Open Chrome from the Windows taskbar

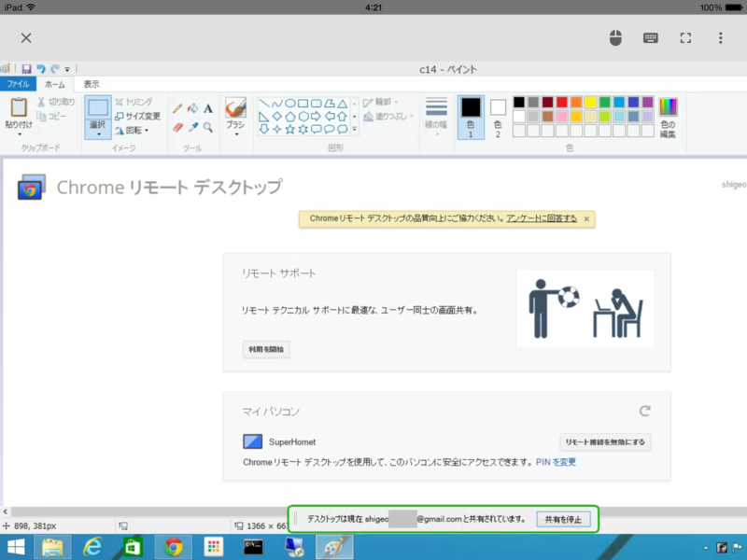[x=174, y=547]
